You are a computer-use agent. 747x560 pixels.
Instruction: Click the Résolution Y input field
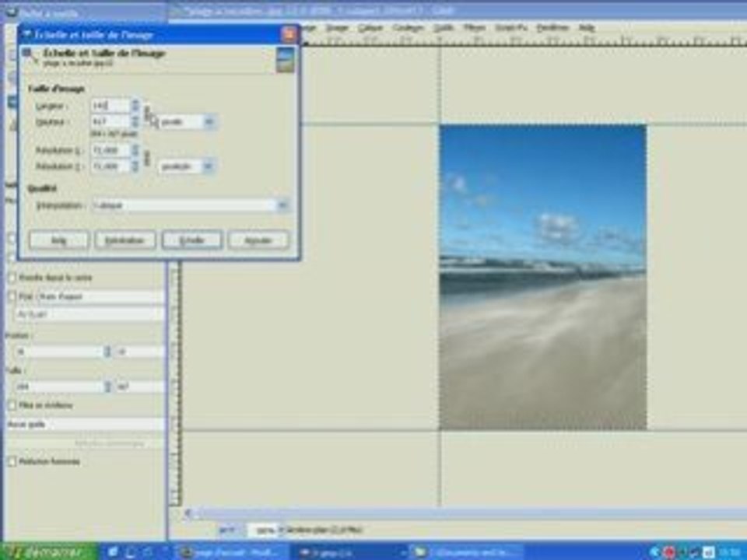(x=110, y=166)
